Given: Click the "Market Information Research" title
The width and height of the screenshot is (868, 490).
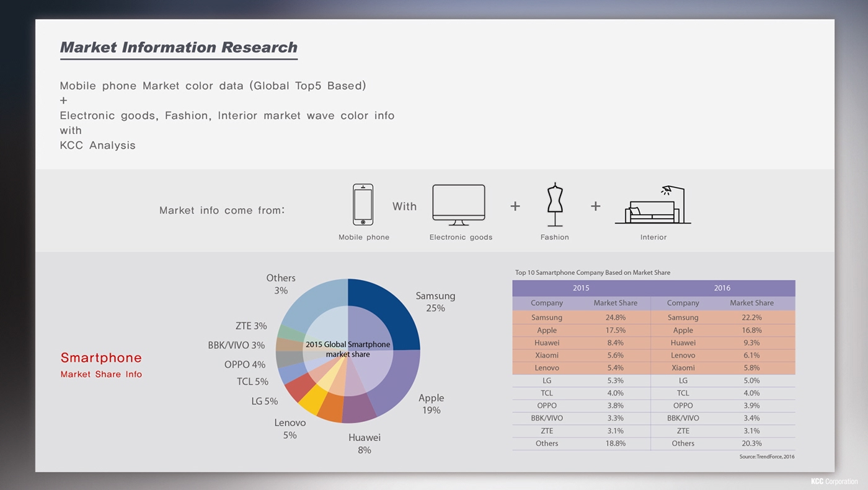Looking at the screenshot, I should pos(179,47).
